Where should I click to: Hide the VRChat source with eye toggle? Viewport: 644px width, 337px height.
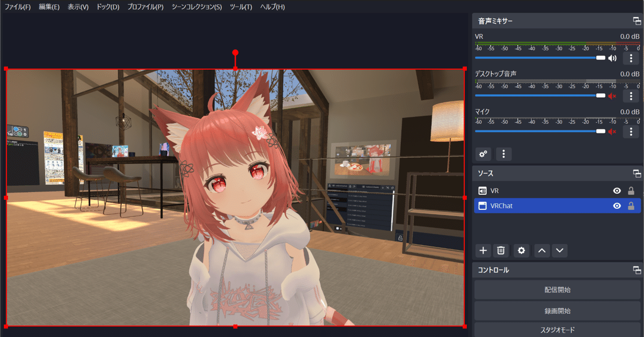click(x=618, y=206)
